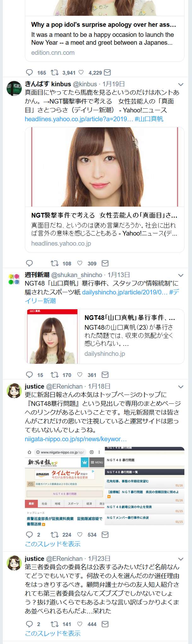This screenshot has height=644, width=192.
Task: Open the options chevron on justice's 1月18日 tweet
Action: 181,387
